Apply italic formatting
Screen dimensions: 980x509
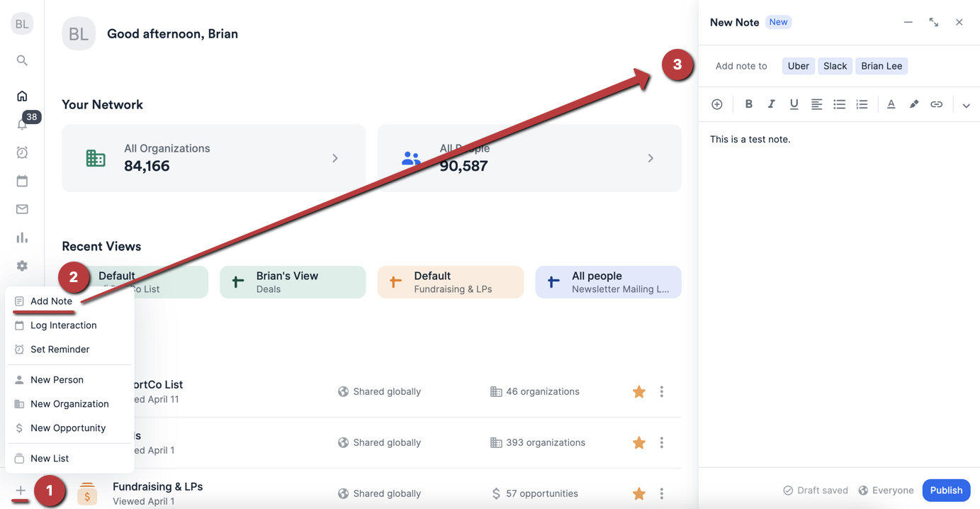771,104
